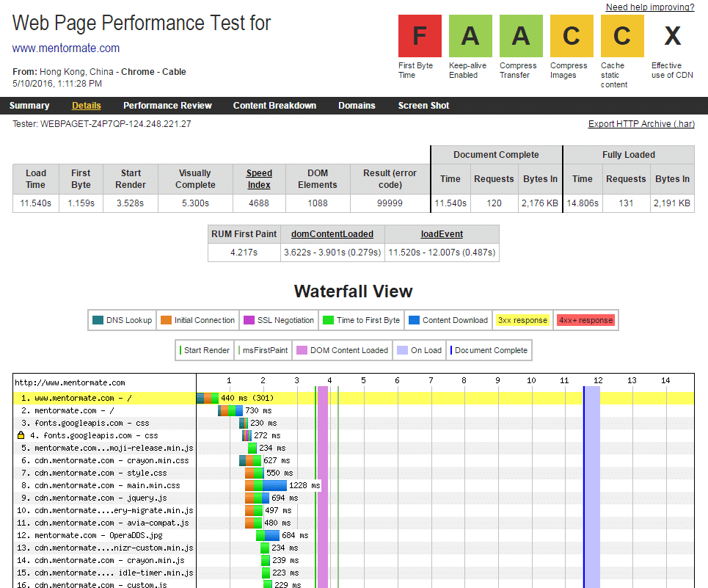Select request 7 style.css
The image size is (708, 588).
[94, 473]
